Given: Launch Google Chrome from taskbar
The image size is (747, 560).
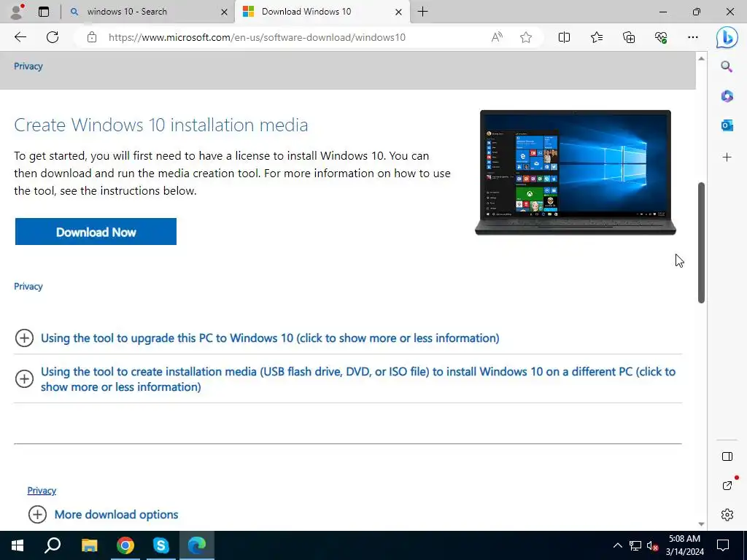Looking at the screenshot, I should pyautogui.click(x=125, y=545).
